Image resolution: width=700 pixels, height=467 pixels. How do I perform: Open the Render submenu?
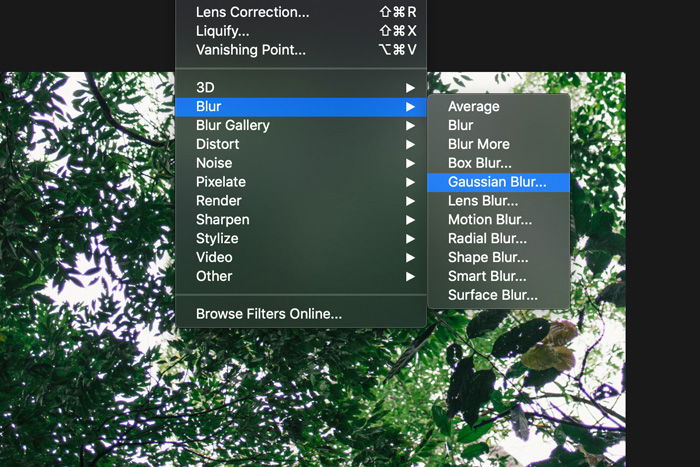pyautogui.click(x=301, y=200)
